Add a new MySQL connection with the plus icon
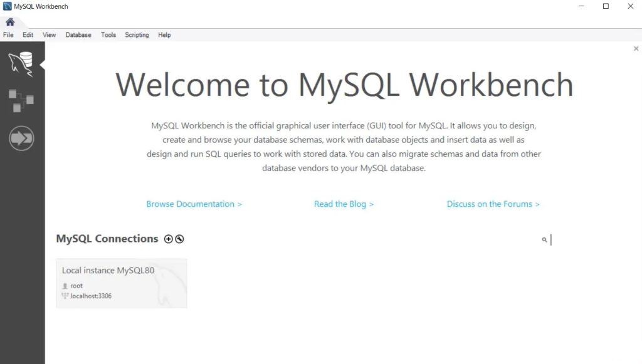The width and height of the screenshot is (642, 364). tap(168, 239)
